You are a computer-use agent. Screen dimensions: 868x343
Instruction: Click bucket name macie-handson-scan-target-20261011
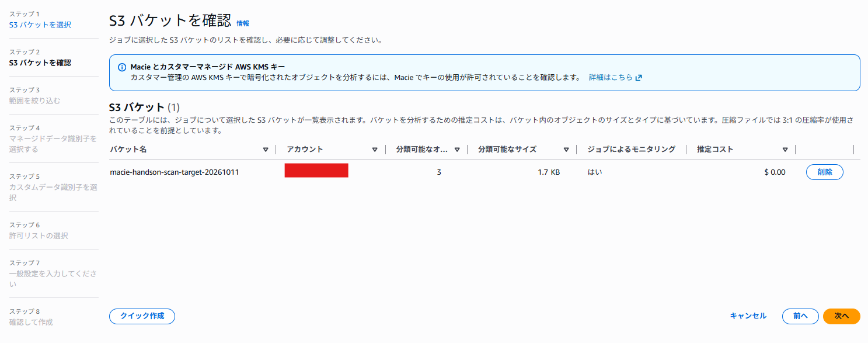(x=175, y=172)
